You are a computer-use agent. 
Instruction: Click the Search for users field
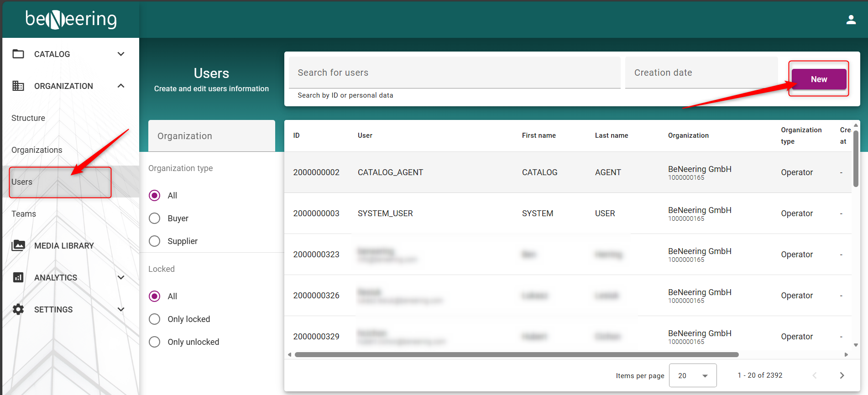tap(454, 73)
